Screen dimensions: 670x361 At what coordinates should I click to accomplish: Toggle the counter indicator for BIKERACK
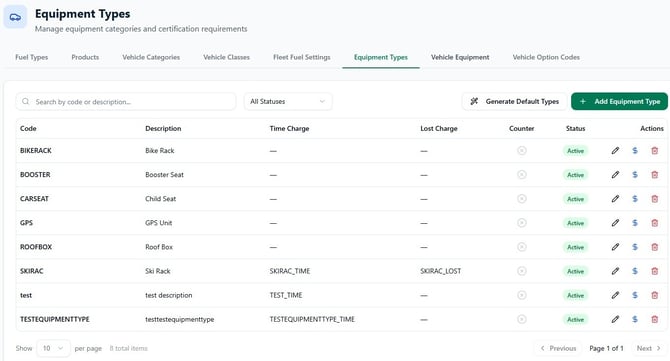522,150
